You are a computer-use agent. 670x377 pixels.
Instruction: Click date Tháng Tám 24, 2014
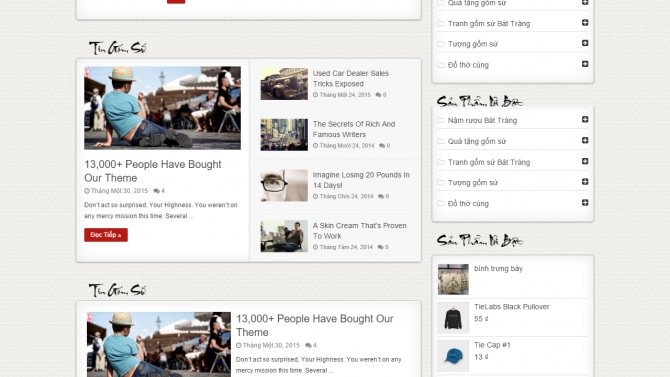click(346, 247)
